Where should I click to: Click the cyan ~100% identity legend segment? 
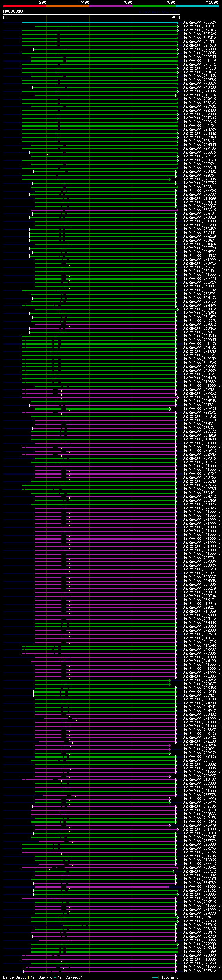coord(197,6)
